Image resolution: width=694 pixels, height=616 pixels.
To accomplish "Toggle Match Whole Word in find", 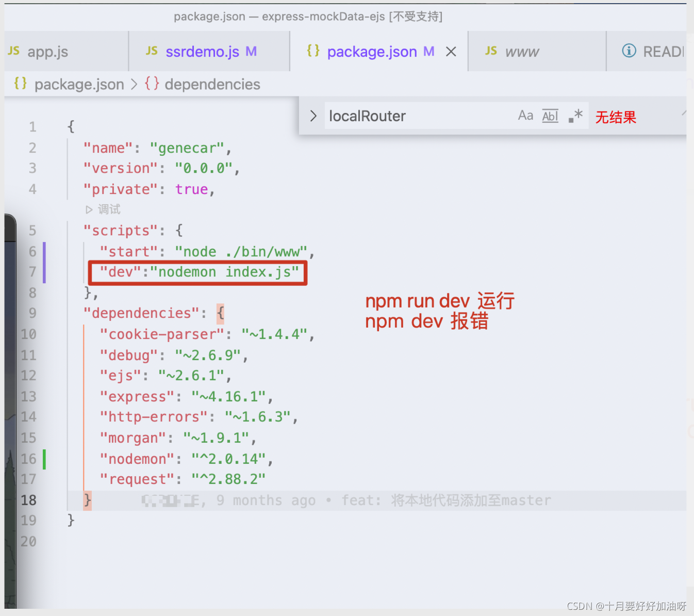I will 550,116.
